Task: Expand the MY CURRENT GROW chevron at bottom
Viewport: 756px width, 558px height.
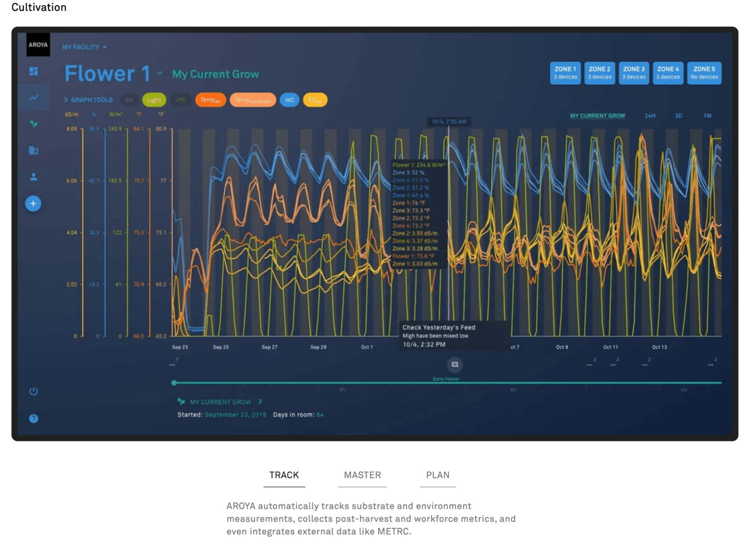Action: [260, 402]
